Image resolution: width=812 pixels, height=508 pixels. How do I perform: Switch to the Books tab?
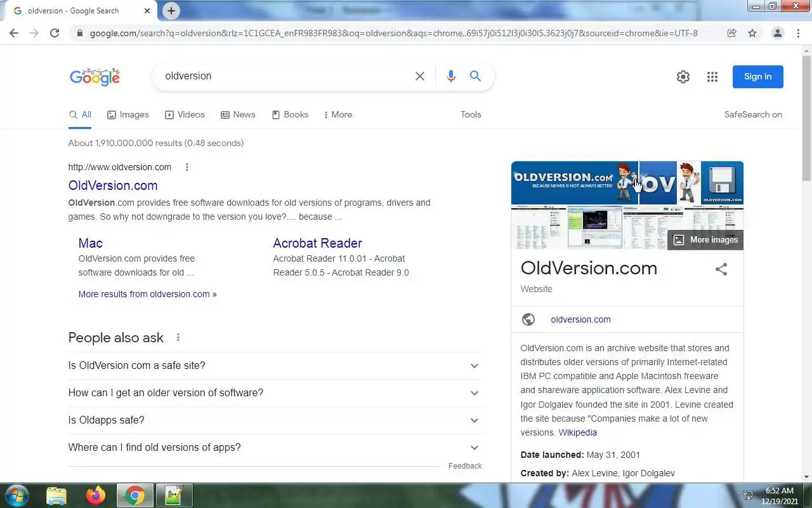(x=290, y=115)
